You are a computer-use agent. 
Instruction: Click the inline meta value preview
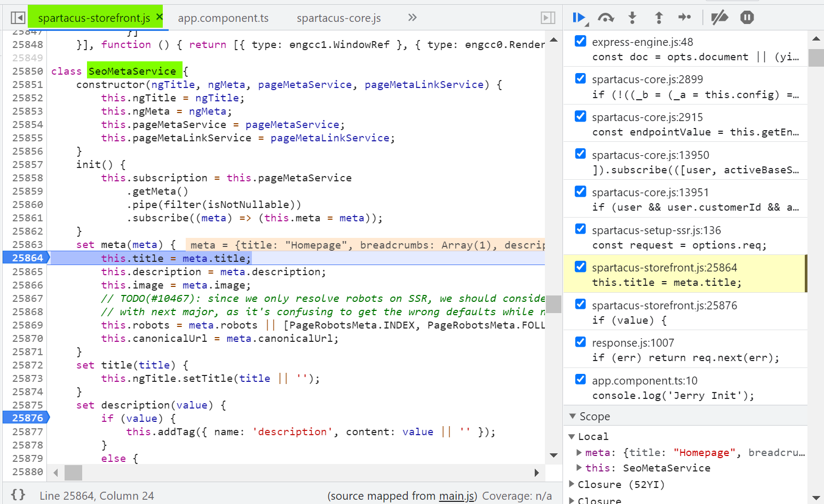(366, 245)
